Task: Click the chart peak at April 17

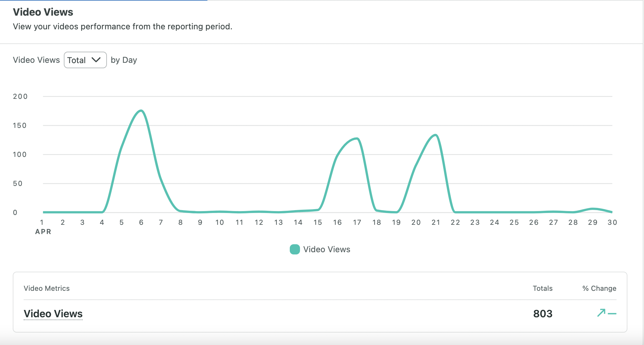Action: 357,139
